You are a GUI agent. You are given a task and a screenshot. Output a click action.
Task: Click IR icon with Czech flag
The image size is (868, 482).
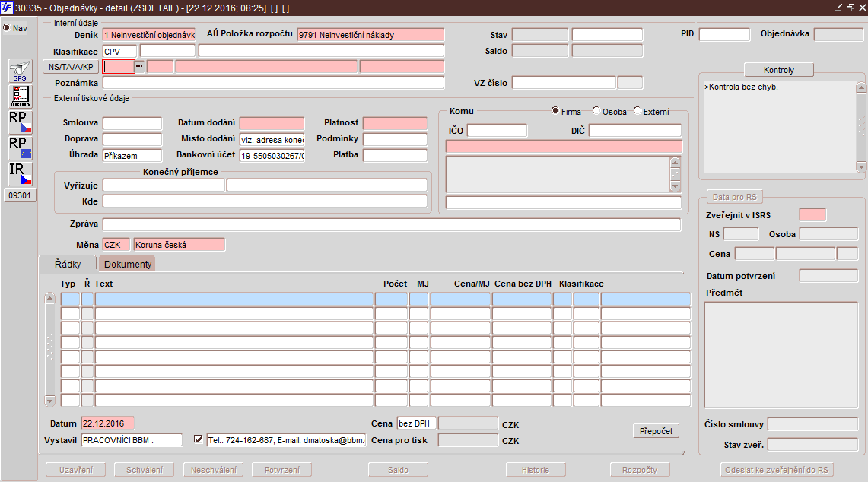coord(21,174)
